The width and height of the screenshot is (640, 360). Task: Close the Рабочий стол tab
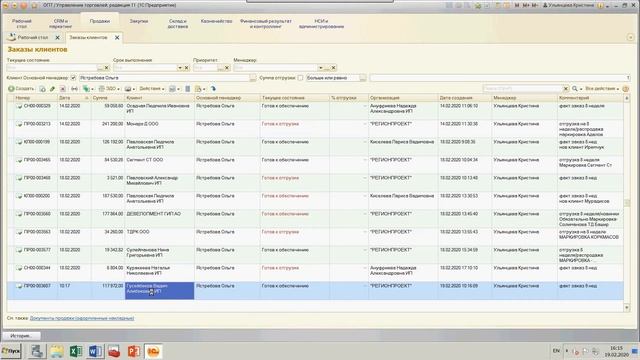[x=58, y=38]
